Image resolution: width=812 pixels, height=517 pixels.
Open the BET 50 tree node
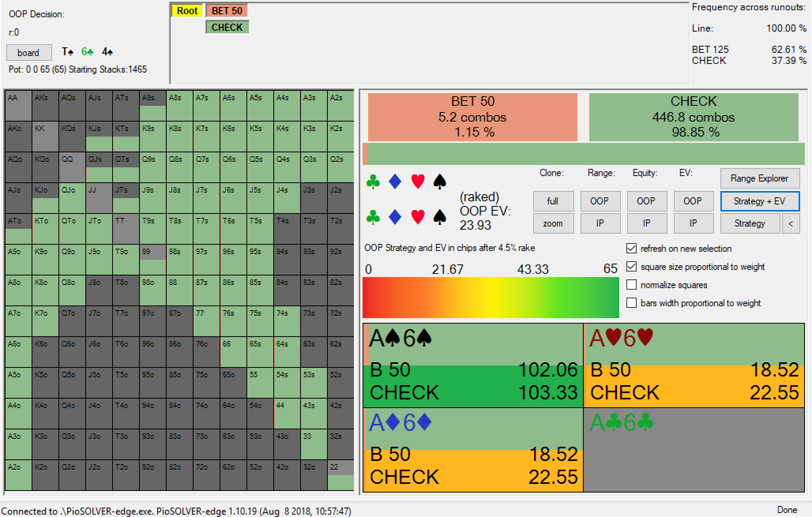[227, 11]
